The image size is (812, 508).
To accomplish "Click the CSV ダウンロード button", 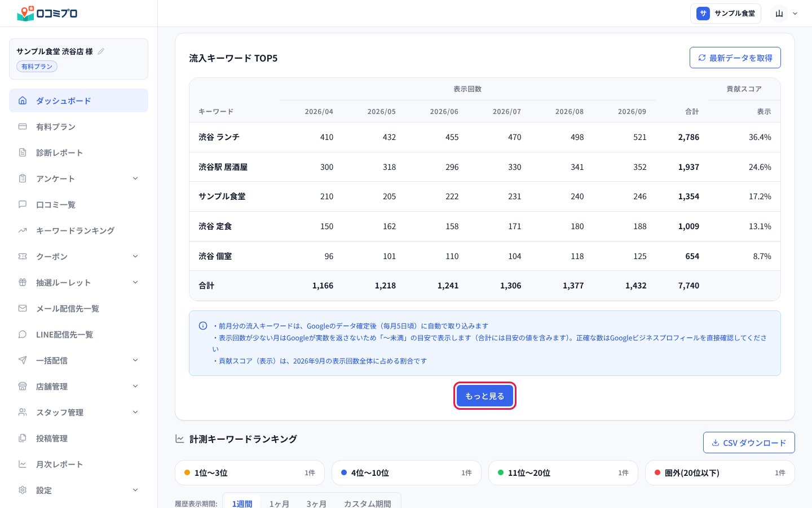I will [749, 443].
